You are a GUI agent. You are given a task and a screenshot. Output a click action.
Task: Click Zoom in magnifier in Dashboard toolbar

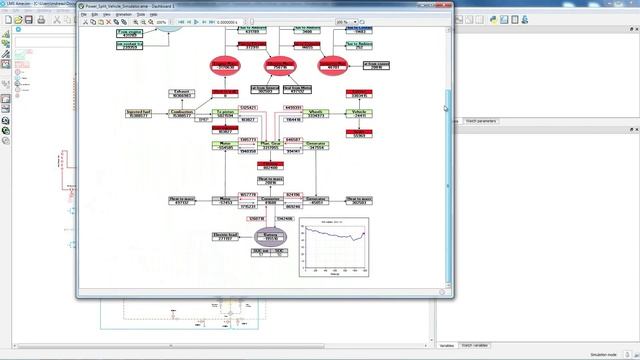point(136,22)
